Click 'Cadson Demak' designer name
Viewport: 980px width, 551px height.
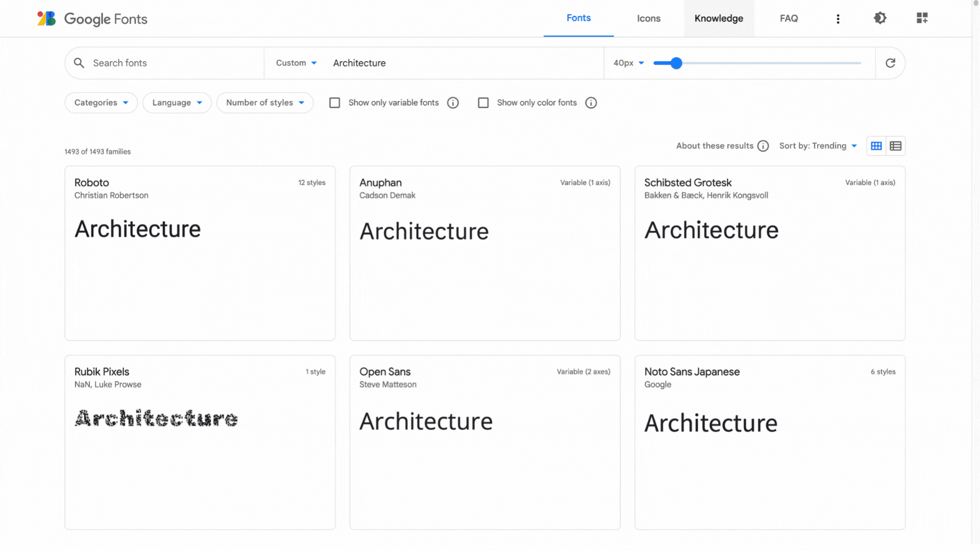coord(387,195)
